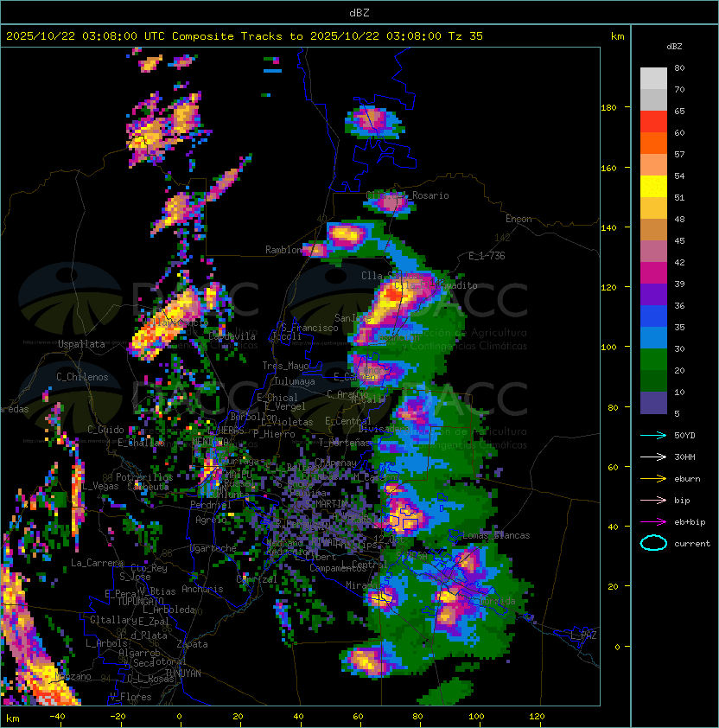719x728 pixels.
Task: Click the Zapata place label
Action: click(x=192, y=644)
